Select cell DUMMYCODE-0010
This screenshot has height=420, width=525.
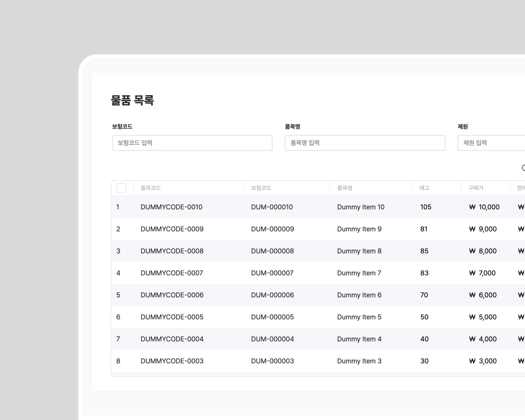tap(171, 207)
